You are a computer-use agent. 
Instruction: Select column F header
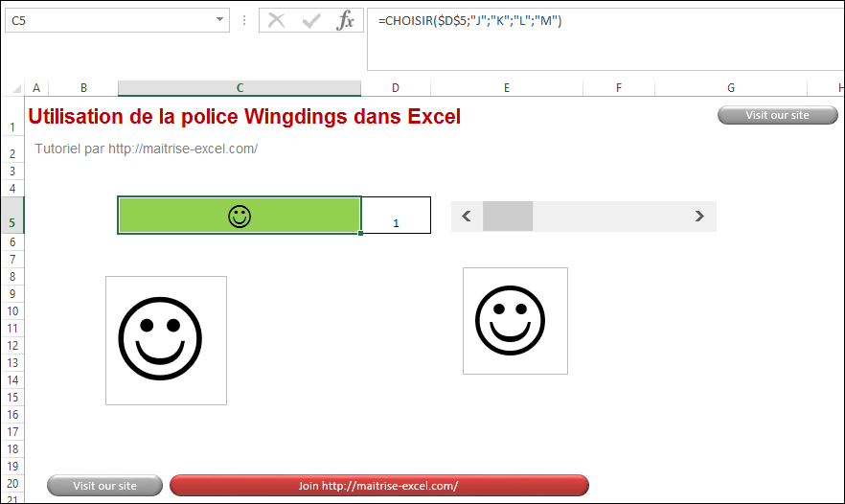pyautogui.click(x=619, y=88)
